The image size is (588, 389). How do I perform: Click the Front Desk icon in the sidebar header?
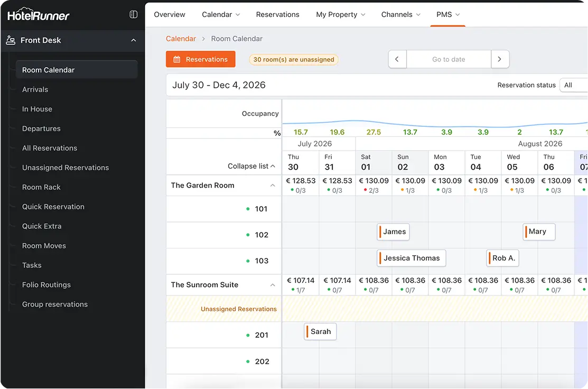point(11,40)
